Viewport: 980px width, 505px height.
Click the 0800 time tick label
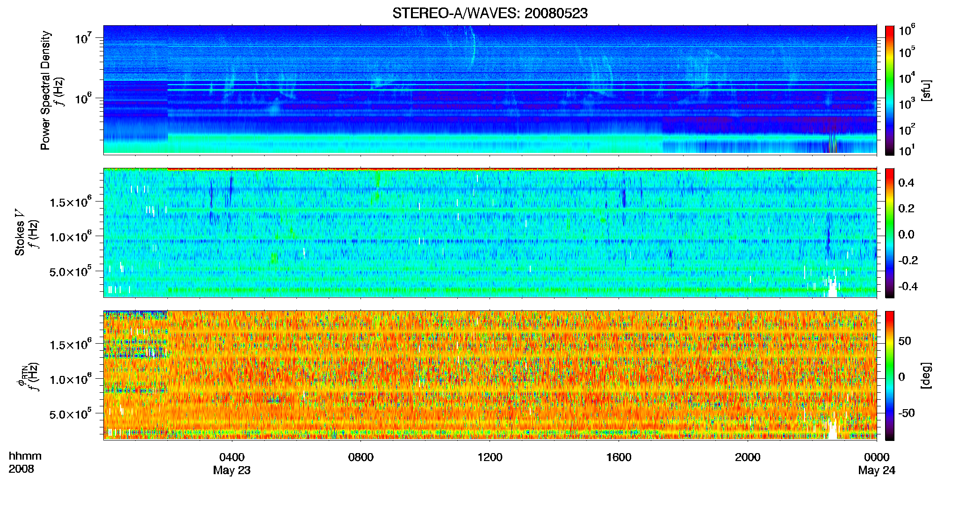(361, 457)
